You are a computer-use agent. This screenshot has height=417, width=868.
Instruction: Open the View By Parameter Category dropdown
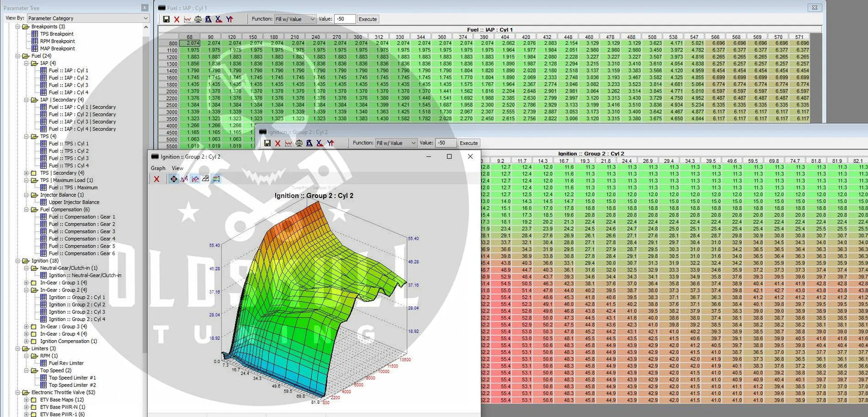tap(87, 18)
